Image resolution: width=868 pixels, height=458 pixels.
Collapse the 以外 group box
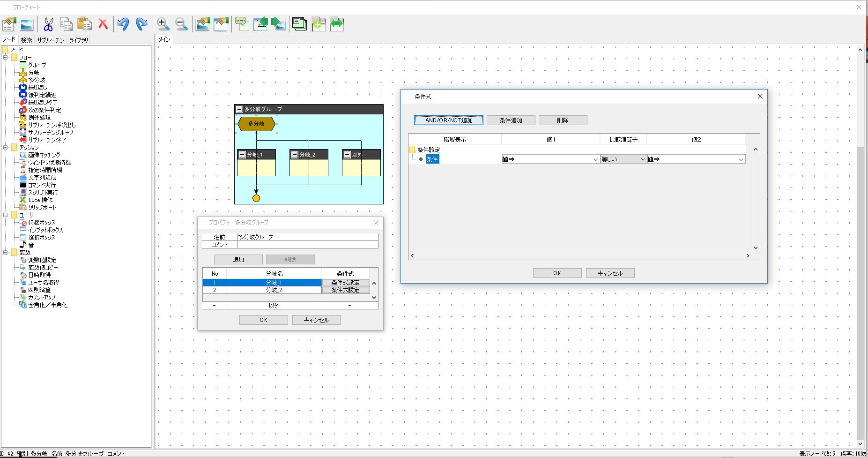click(x=347, y=155)
